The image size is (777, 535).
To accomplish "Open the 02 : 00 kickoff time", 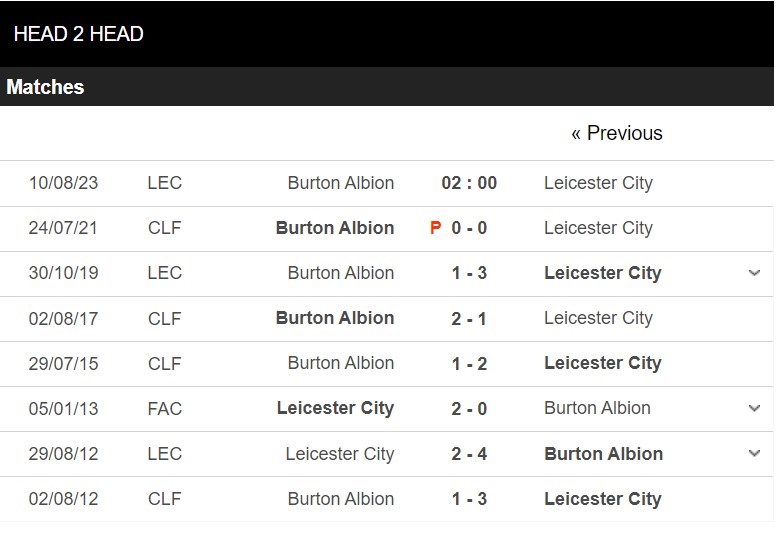I will 469,183.
